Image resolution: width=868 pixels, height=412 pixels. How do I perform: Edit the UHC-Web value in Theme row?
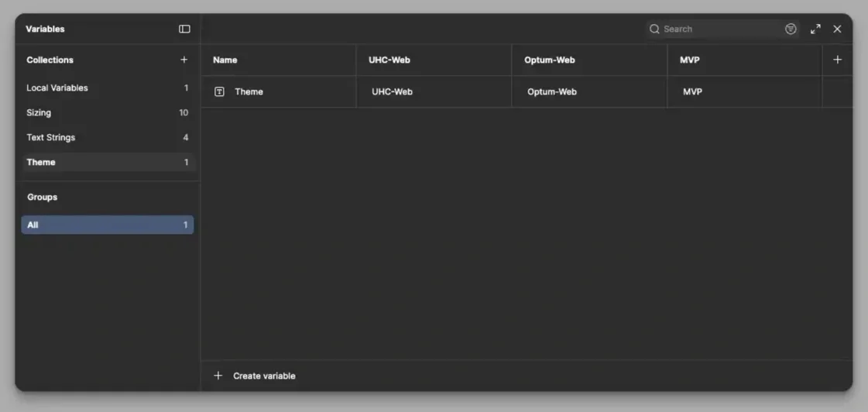(434, 92)
